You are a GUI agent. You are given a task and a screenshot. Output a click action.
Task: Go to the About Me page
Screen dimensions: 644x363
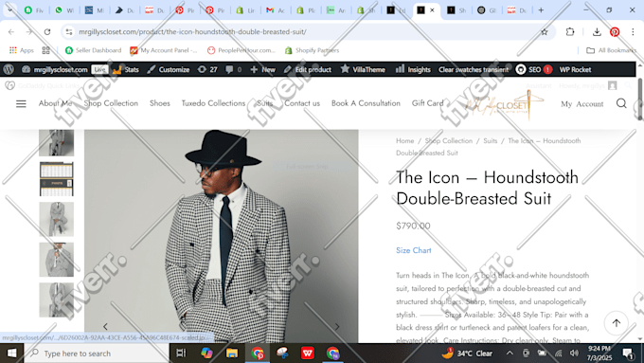[56, 103]
